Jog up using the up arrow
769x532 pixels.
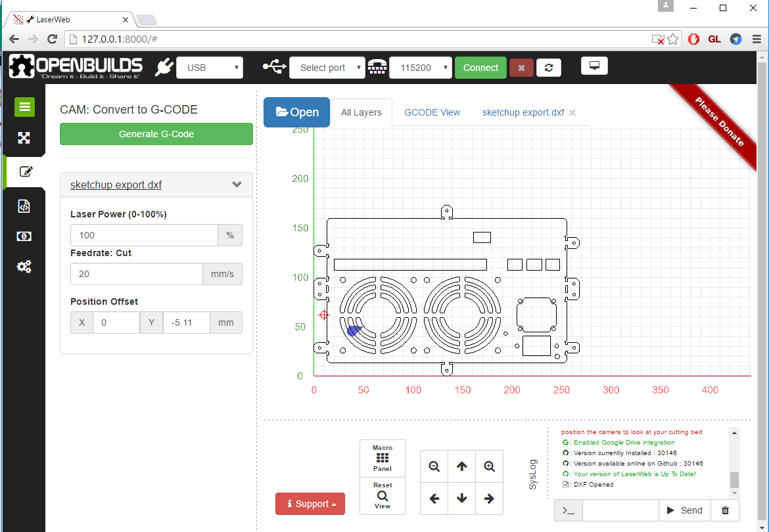point(461,466)
